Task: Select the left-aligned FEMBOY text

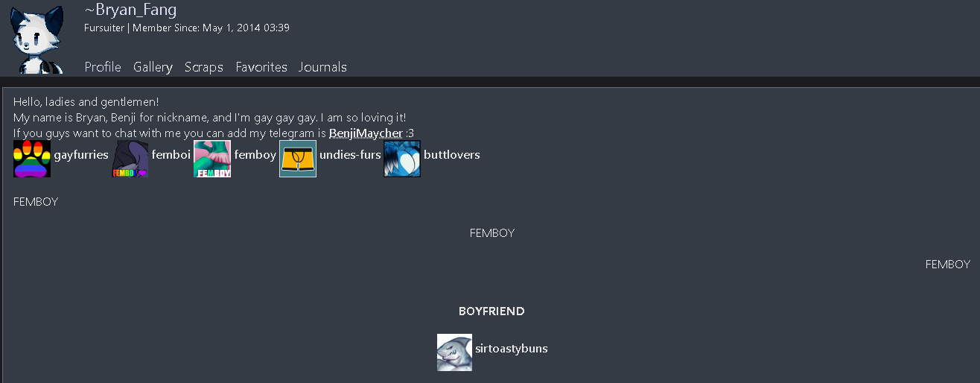Action: pyautogui.click(x=36, y=202)
